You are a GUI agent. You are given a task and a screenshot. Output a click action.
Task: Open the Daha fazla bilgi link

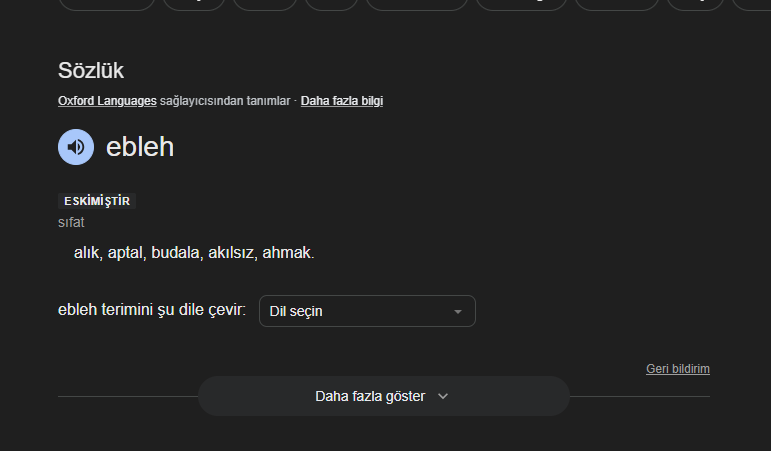point(342,101)
